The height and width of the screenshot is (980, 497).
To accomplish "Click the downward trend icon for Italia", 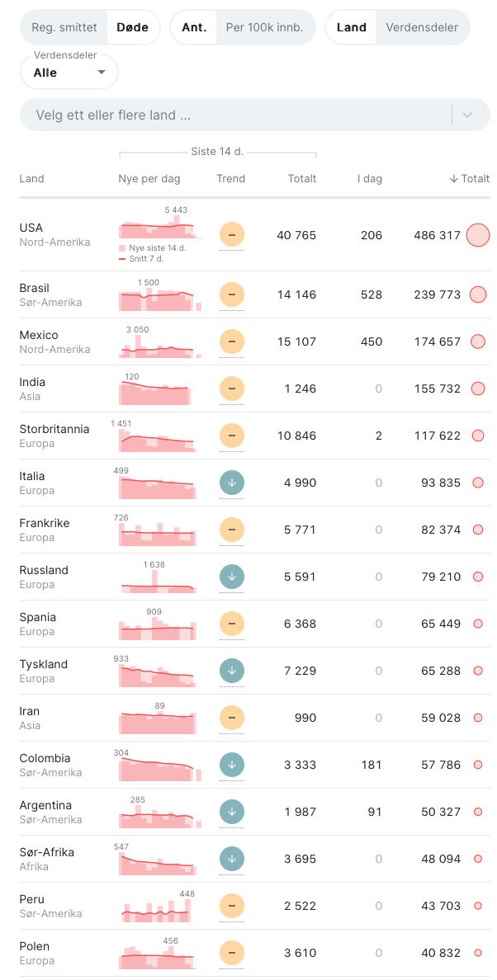I will click(x=232, y=483).
